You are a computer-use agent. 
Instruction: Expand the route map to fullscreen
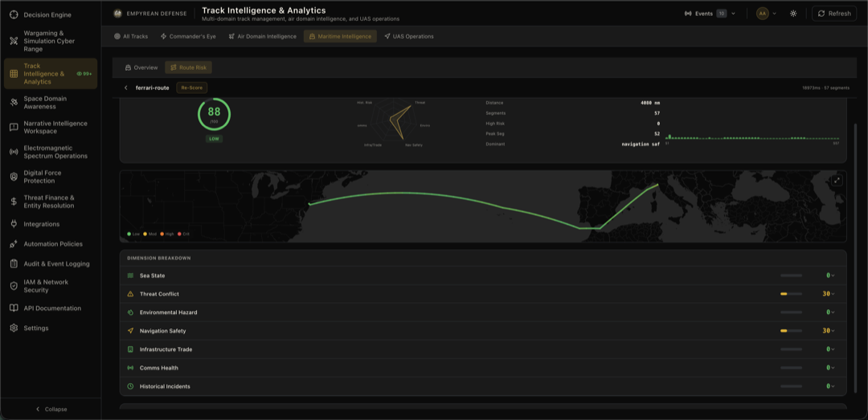[837, 181]
